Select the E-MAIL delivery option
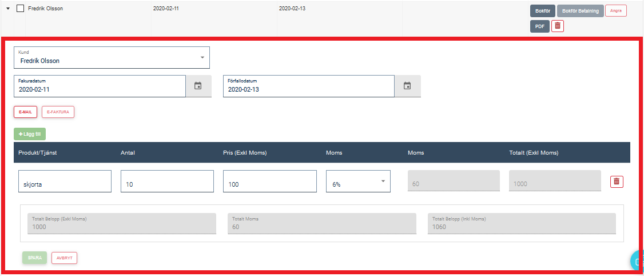The image size is (644, 276). click(25, 112)
